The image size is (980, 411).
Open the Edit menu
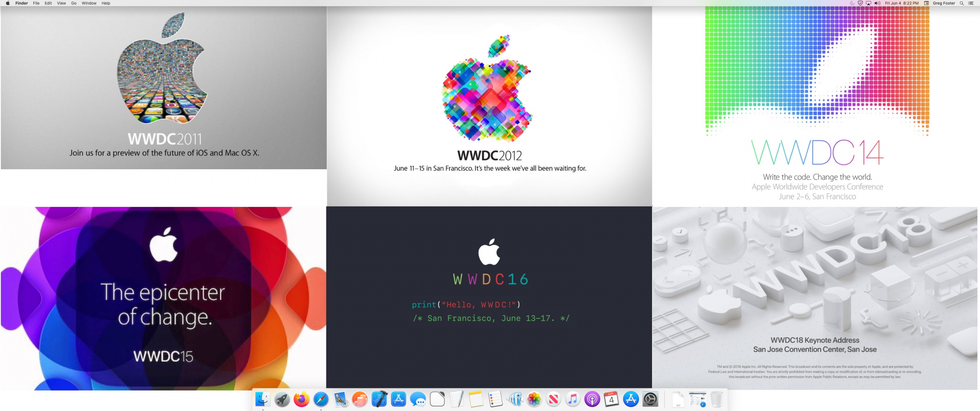[48, 3]
